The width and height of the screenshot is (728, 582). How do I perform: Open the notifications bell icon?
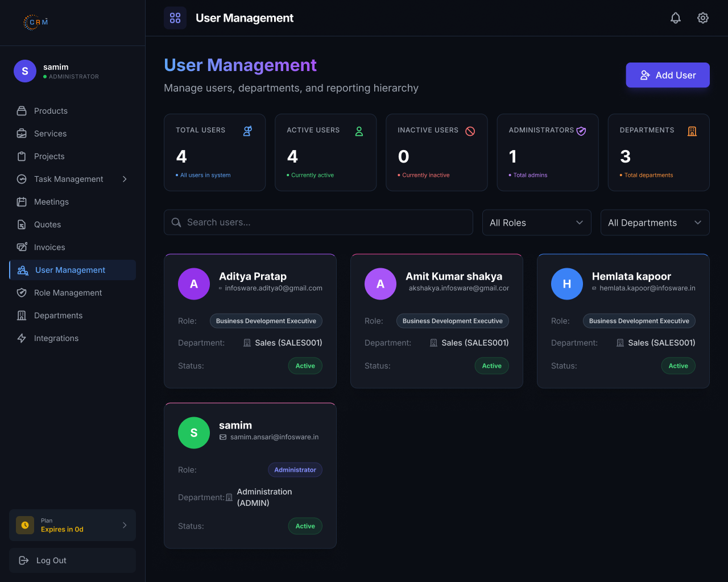(x=676, y=18)
